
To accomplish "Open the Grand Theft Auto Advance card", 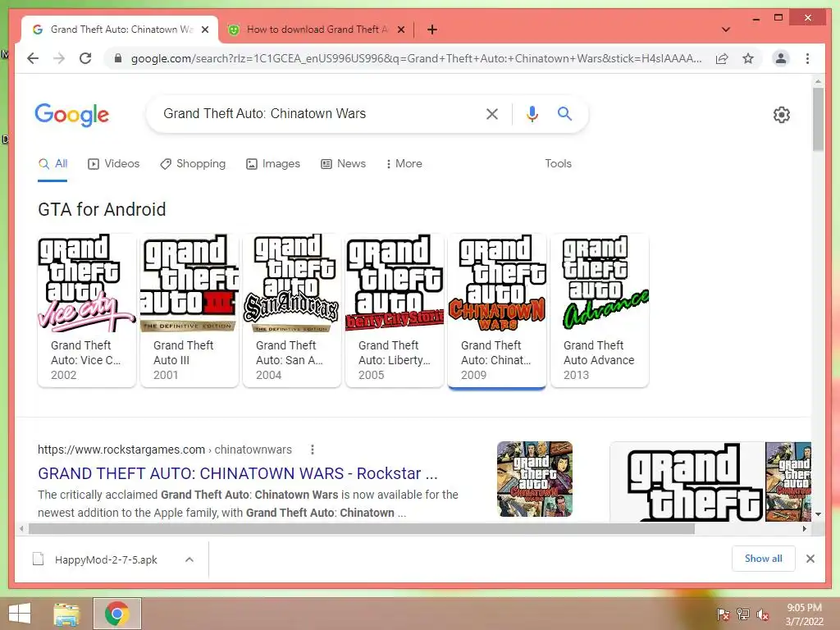I will pyautogui.click(x=600, y=309).
